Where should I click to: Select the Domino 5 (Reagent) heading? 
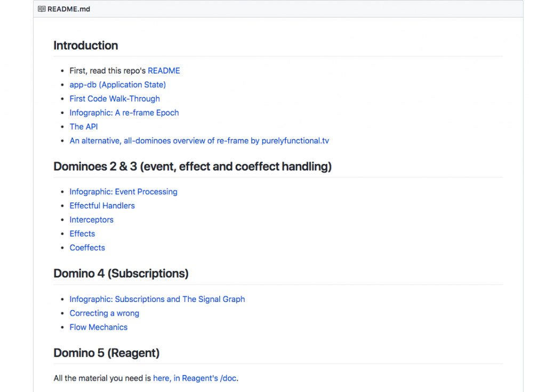(x=106, y=353)
